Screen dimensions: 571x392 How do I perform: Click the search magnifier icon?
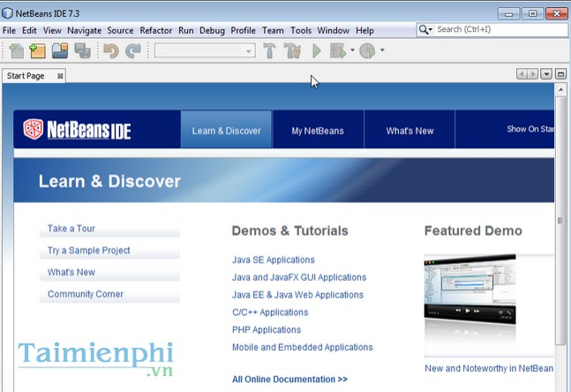coord(423,29)
